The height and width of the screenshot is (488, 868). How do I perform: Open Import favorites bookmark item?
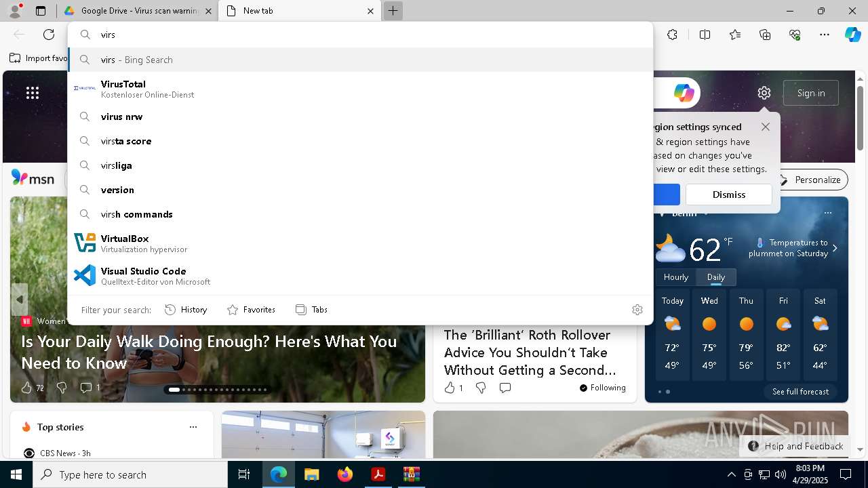tap(39, 58)
